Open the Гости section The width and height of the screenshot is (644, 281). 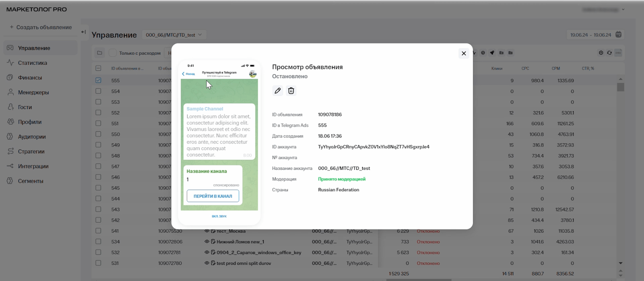click(x=40, y=107)
